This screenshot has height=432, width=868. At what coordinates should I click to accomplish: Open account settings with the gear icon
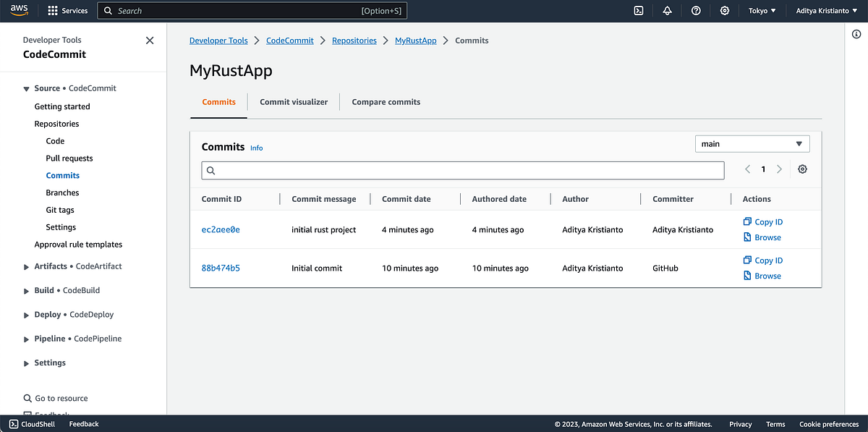[x=725, y=10]
